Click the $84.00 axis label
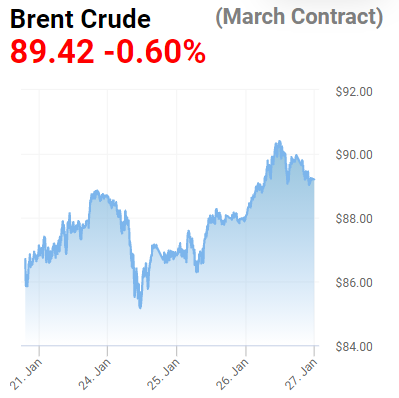The image size is (399, 398). pos(354,347)
